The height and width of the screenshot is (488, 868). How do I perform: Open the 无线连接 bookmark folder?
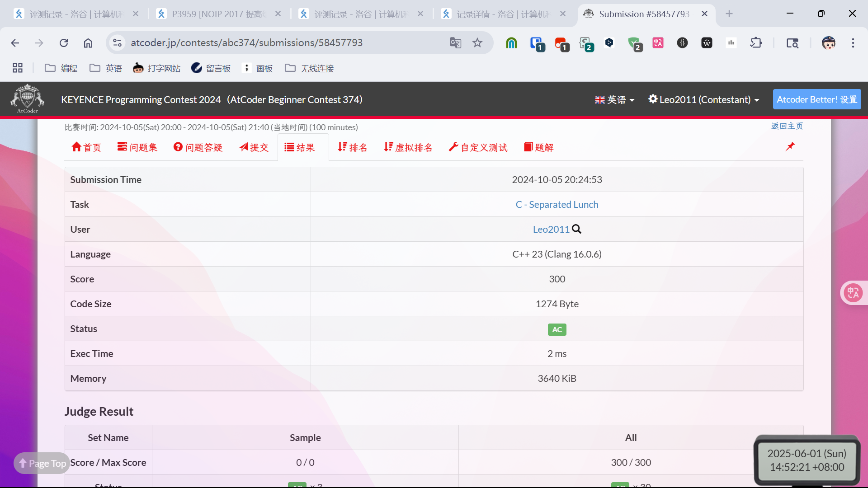click(309, 68)
